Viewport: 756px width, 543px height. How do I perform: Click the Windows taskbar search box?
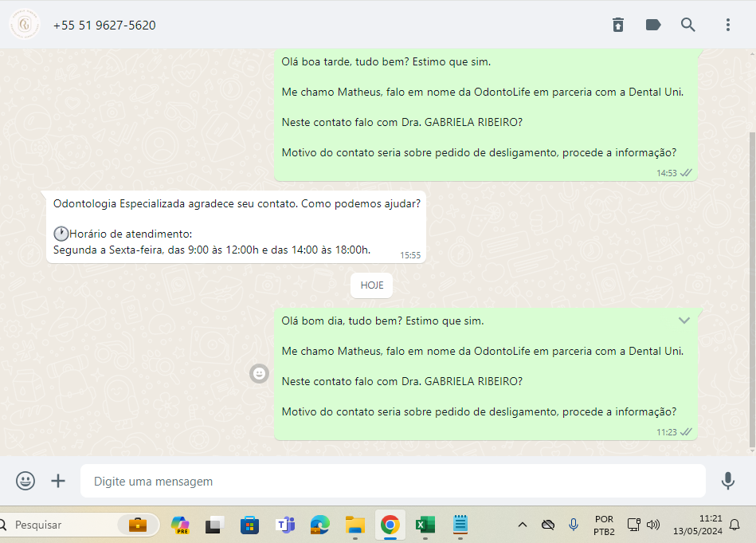pos(80,525)
